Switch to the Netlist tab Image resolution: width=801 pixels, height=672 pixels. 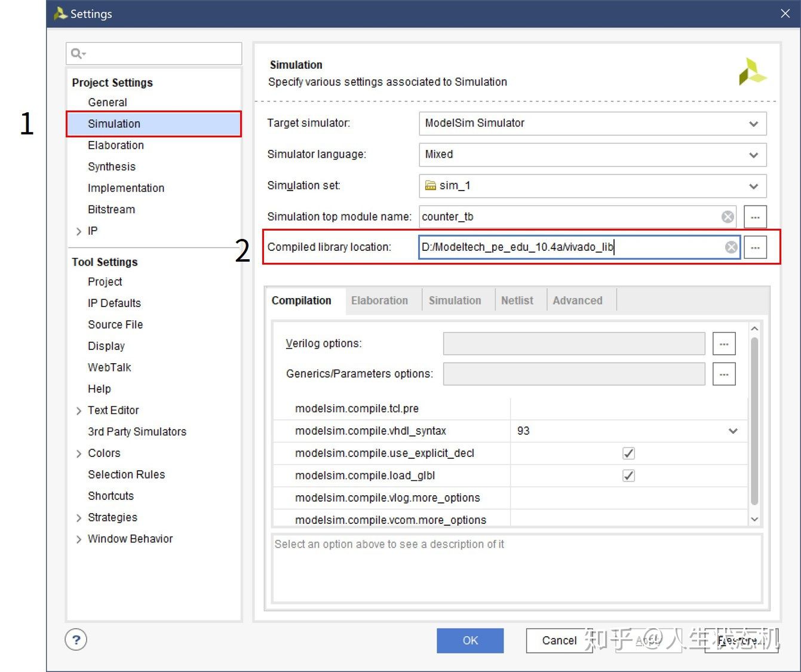(x=517, y=300)
